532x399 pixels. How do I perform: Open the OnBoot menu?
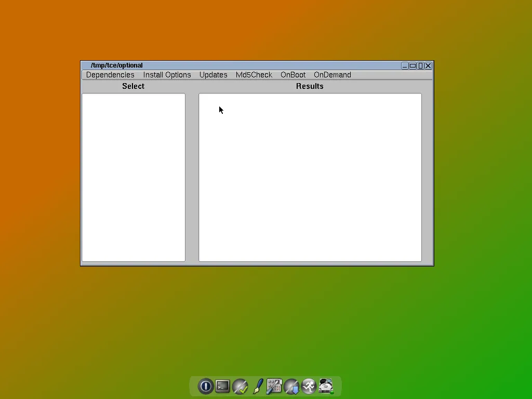tap(293, 75)
